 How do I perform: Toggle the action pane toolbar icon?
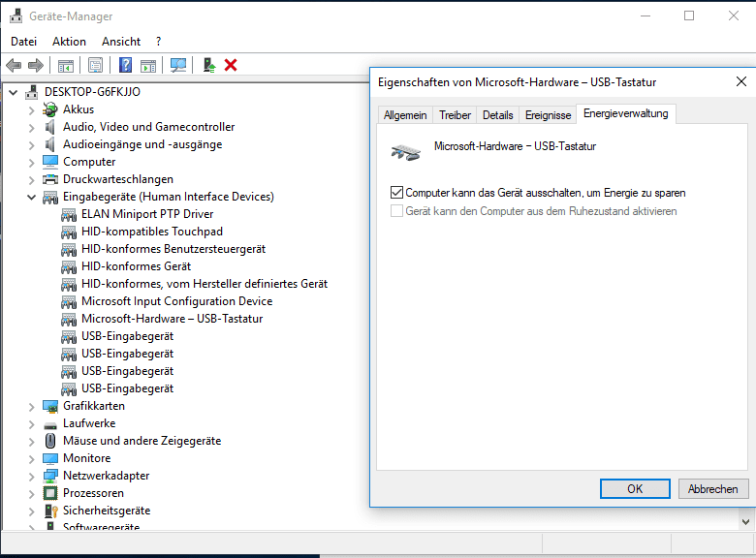148,65
